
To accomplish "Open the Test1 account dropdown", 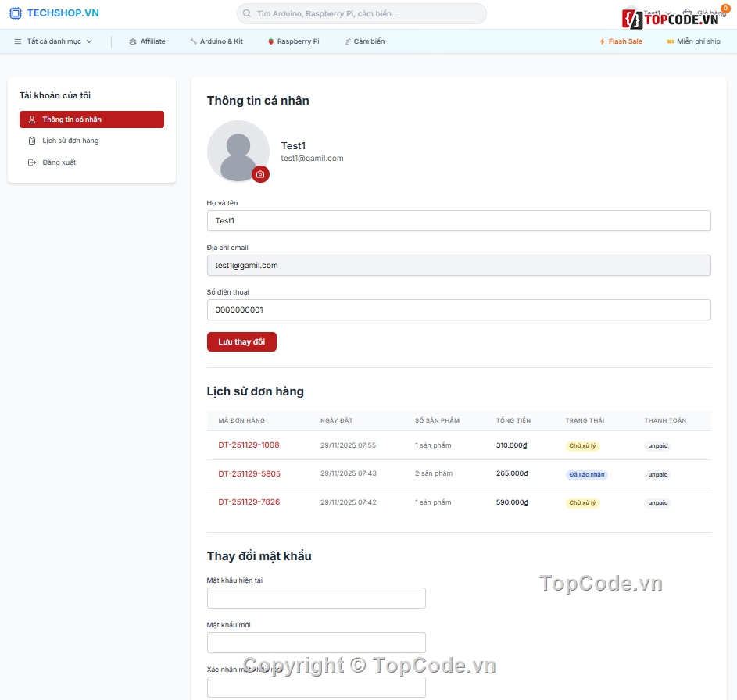I will 653,12.
